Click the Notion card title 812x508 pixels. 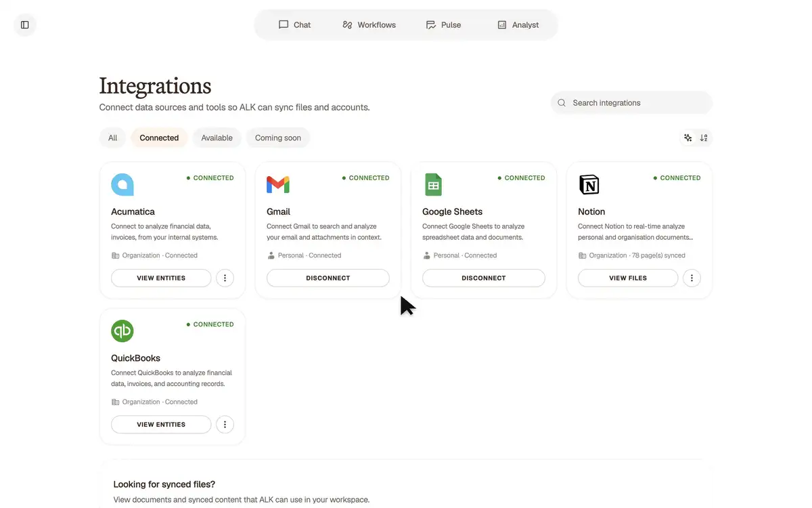591,211
